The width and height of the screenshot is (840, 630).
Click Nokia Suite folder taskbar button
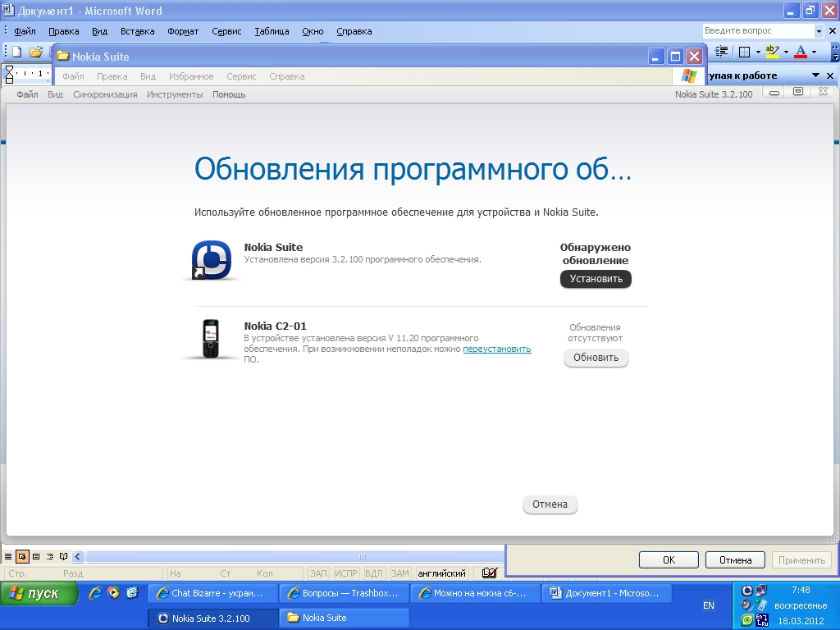(344, 618)
